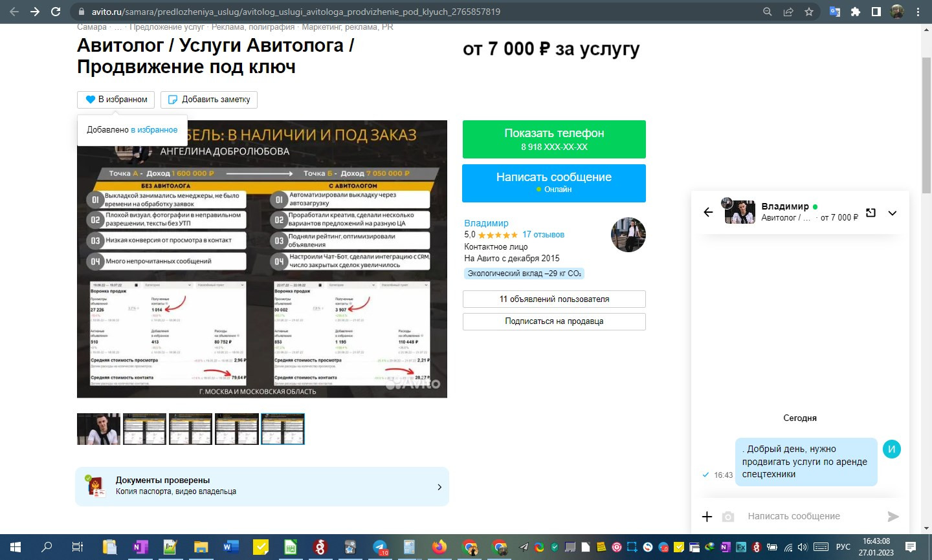Open seller name 'Владимир' link
The width and height of the screenshot is (932, 560).
click(486, 223)
